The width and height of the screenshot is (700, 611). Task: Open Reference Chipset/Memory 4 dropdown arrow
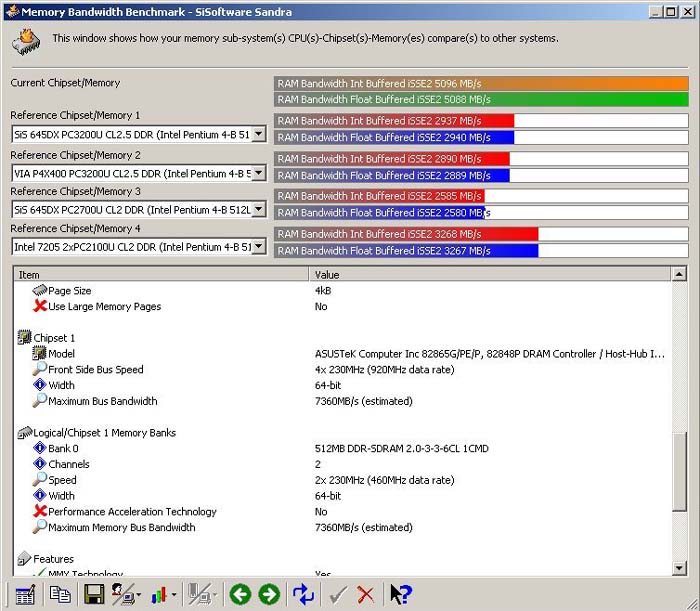click(258, 246)
